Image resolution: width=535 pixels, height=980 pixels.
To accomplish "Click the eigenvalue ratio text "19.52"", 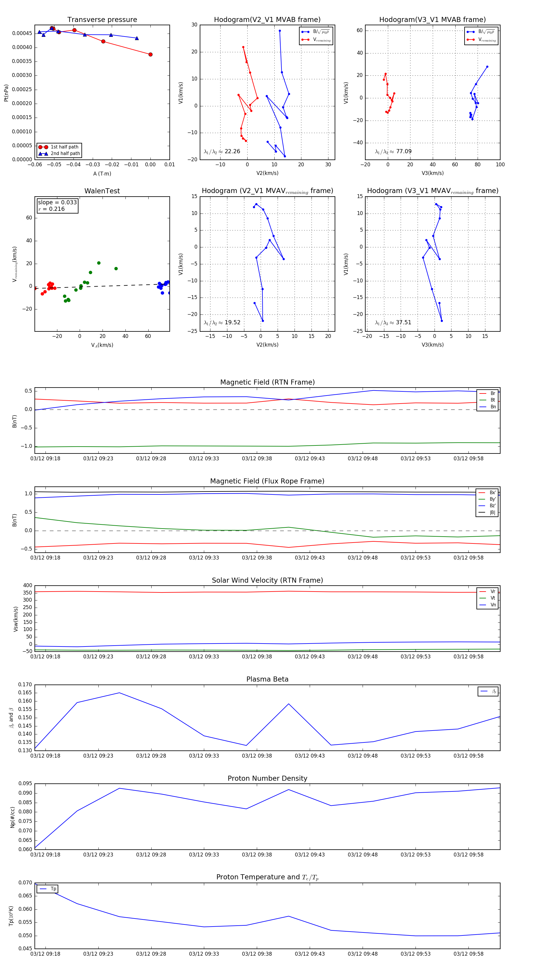I will pos(232,323).
